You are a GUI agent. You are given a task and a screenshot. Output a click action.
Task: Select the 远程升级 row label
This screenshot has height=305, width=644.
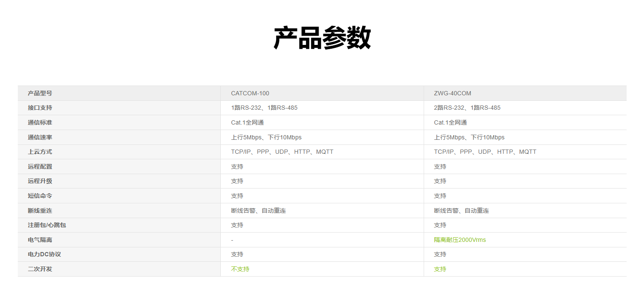coord(40,181)
